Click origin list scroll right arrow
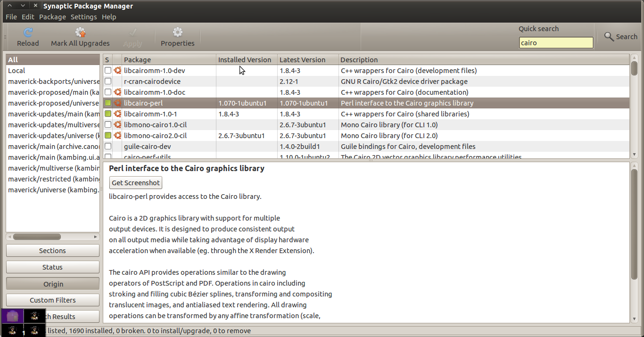Image resolution: width=644 pixels, height=337 pixels. pos(96,237)
